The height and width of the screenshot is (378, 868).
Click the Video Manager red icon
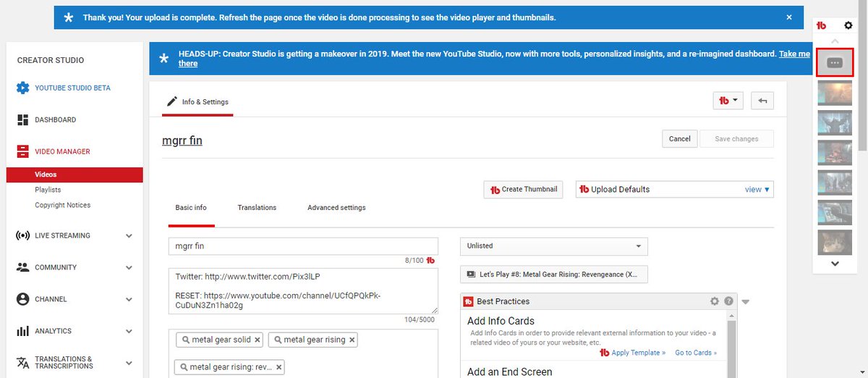coord(22,151)
